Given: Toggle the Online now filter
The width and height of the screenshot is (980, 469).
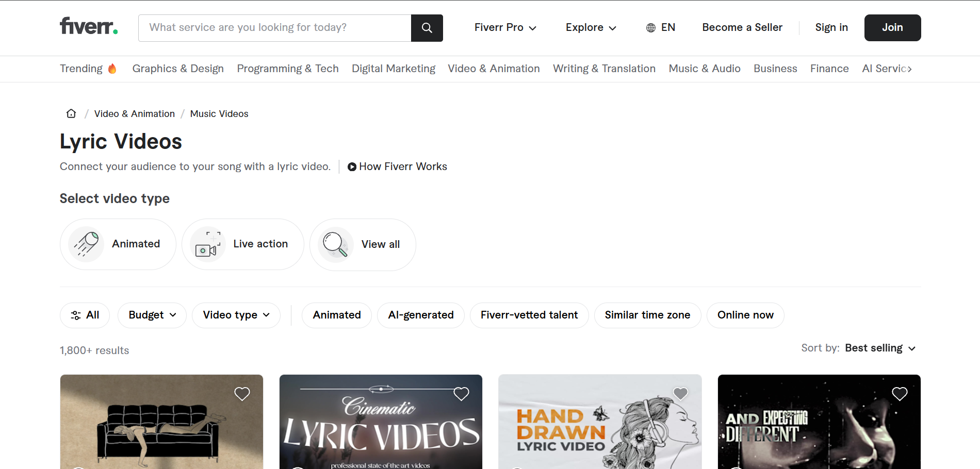Looking at the screenshot, I should tap(745, 315).
